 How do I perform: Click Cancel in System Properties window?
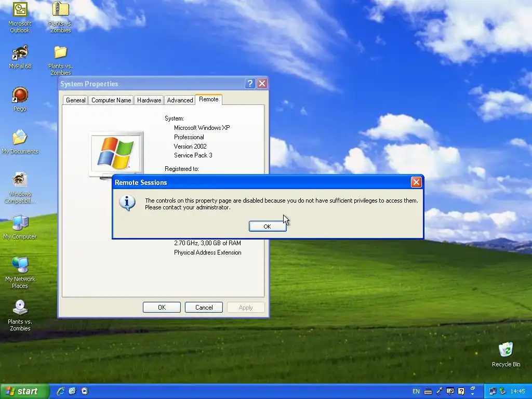click(204, 308)
